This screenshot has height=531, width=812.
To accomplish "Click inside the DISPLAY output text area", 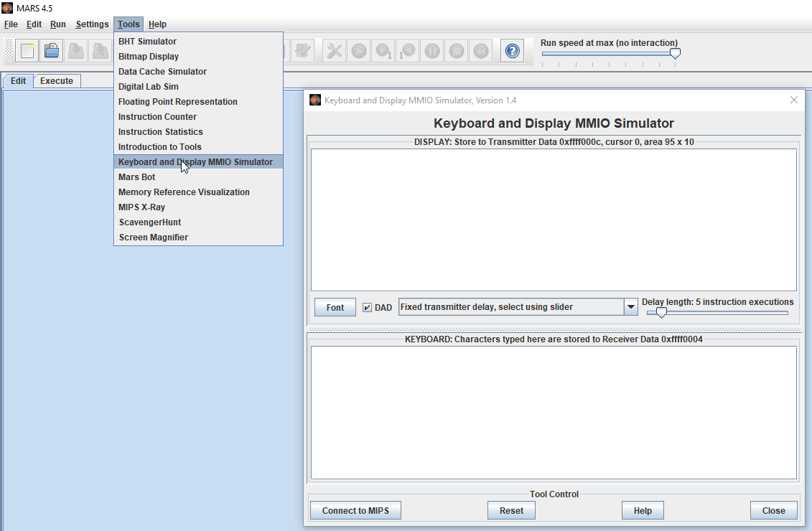I will (x=554, y=220).
